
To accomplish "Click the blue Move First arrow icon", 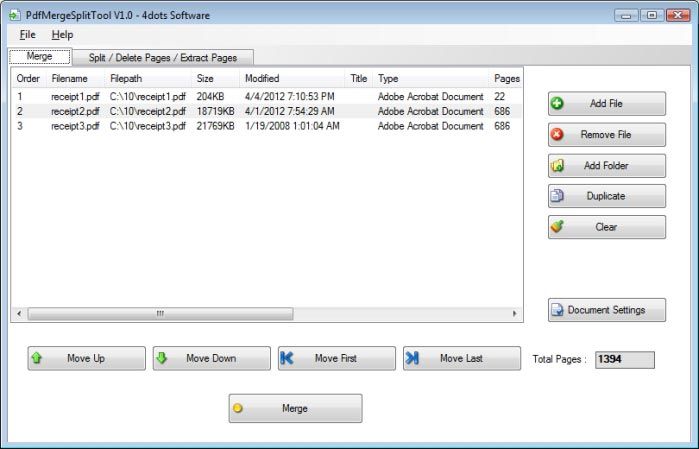I will [287, 358].
